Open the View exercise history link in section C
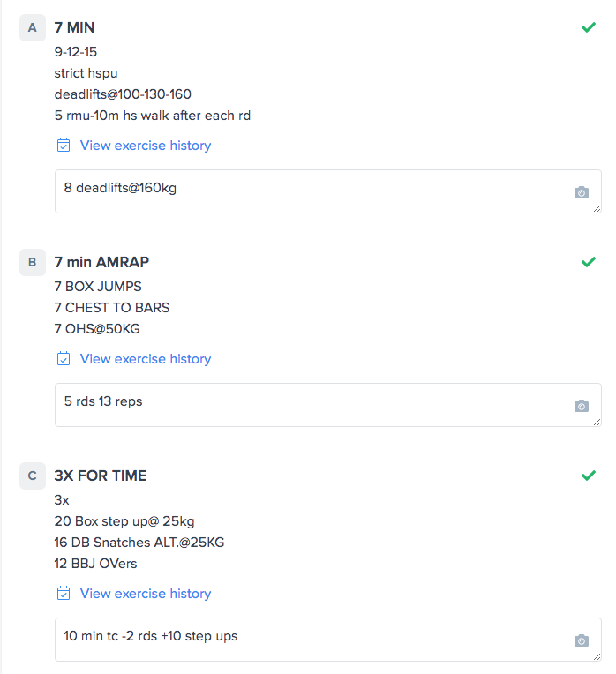 (146, 594)
